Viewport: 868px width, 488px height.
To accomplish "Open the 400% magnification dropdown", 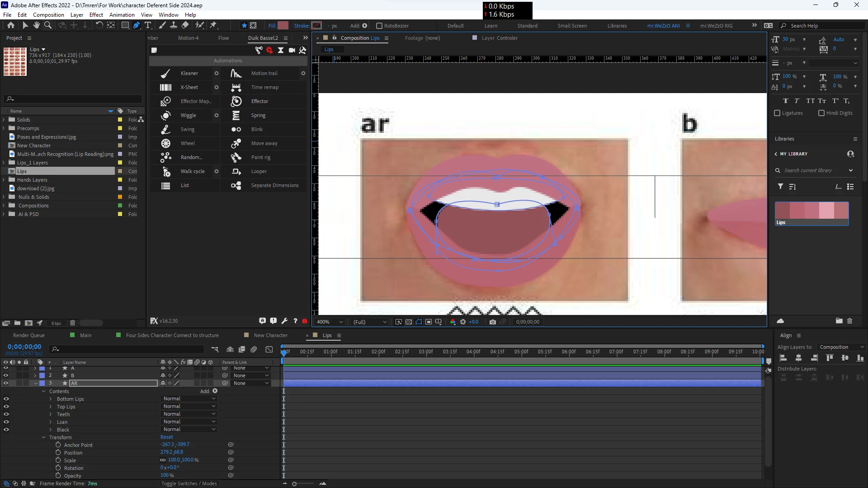I will coord(330,322).
